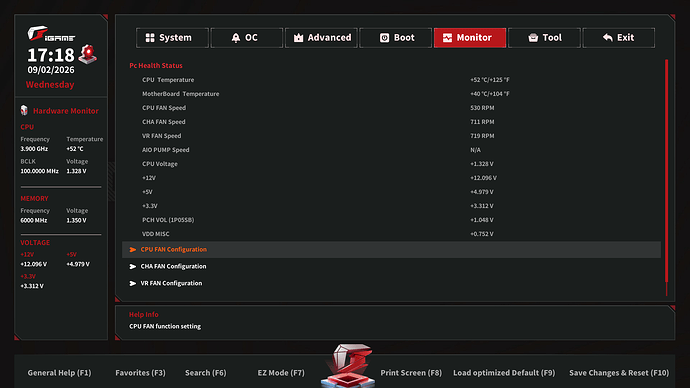Viewport: 690px width, 388px height.
Task: Click the center iGame emblem at bottom
Action: (348, 365)
